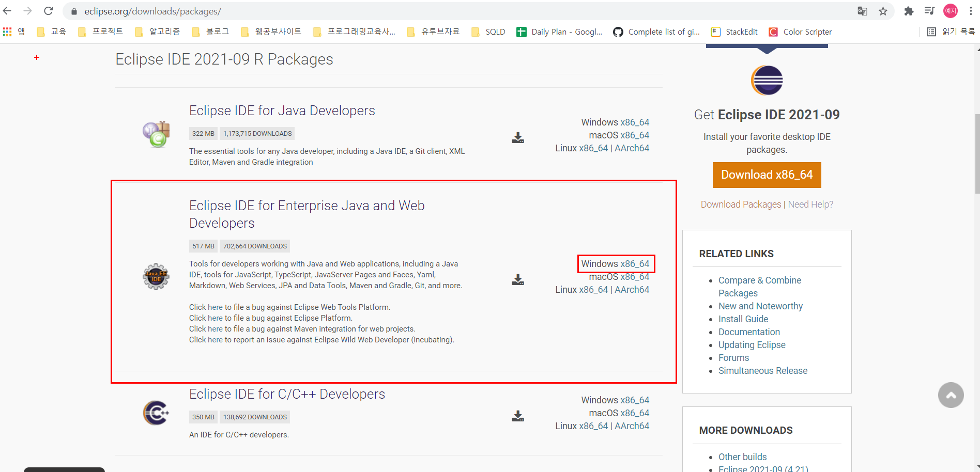Open Chrome three-dot menu
The height and width of the screenshot is (472, 980).
pos(971,11)
